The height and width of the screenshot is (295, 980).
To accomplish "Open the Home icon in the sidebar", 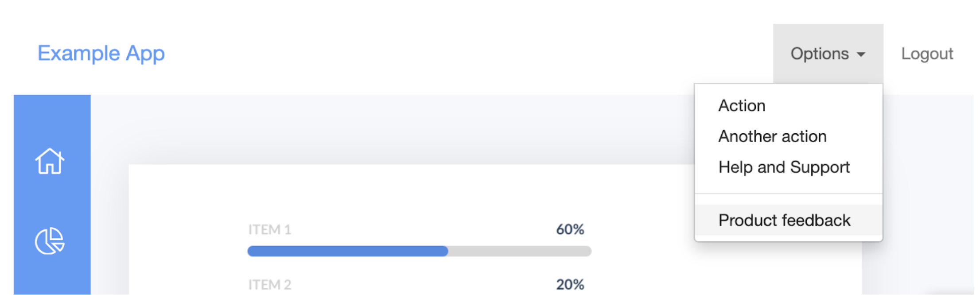I will [x=50, y=161].
